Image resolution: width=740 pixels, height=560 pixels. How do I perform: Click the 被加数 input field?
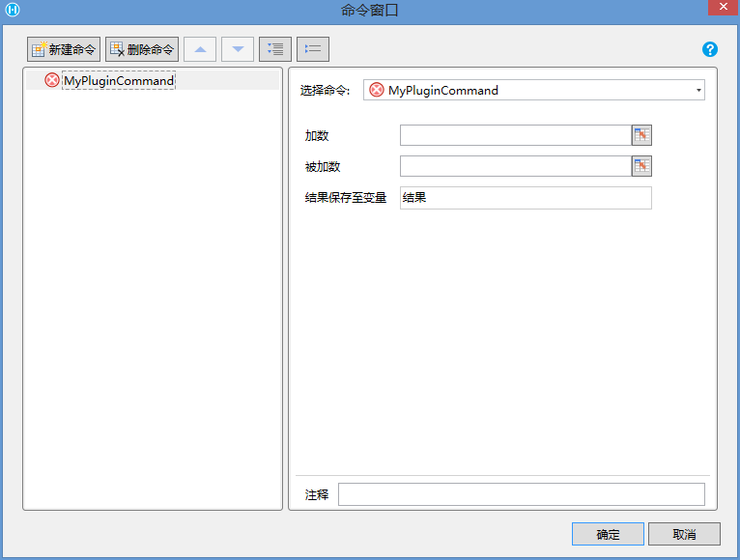515,166
